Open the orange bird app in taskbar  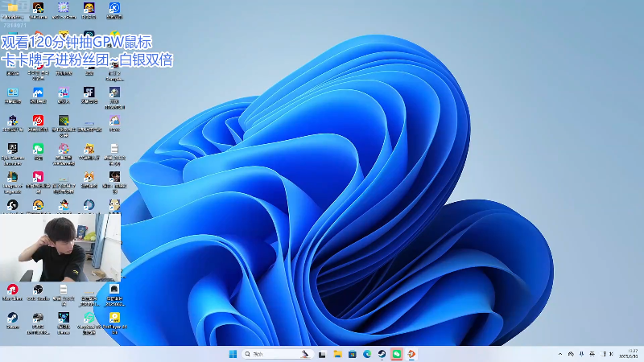coord(411,354)
